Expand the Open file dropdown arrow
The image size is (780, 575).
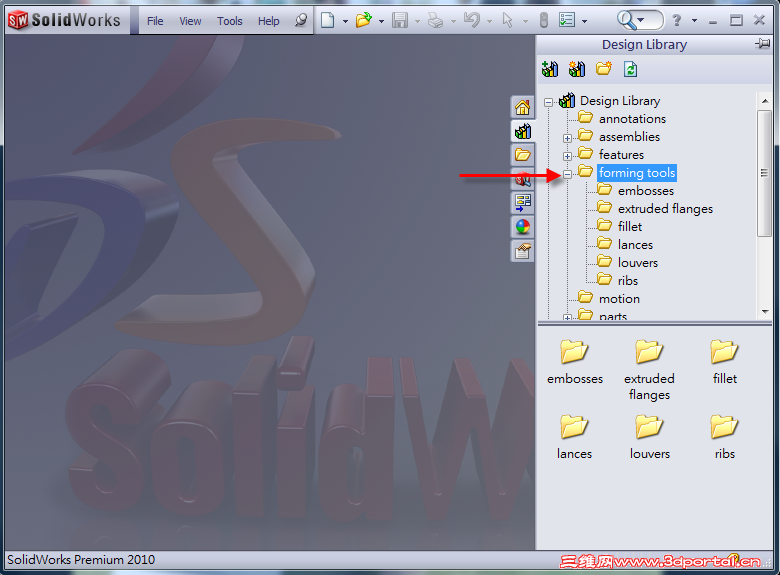coord(382,21)
